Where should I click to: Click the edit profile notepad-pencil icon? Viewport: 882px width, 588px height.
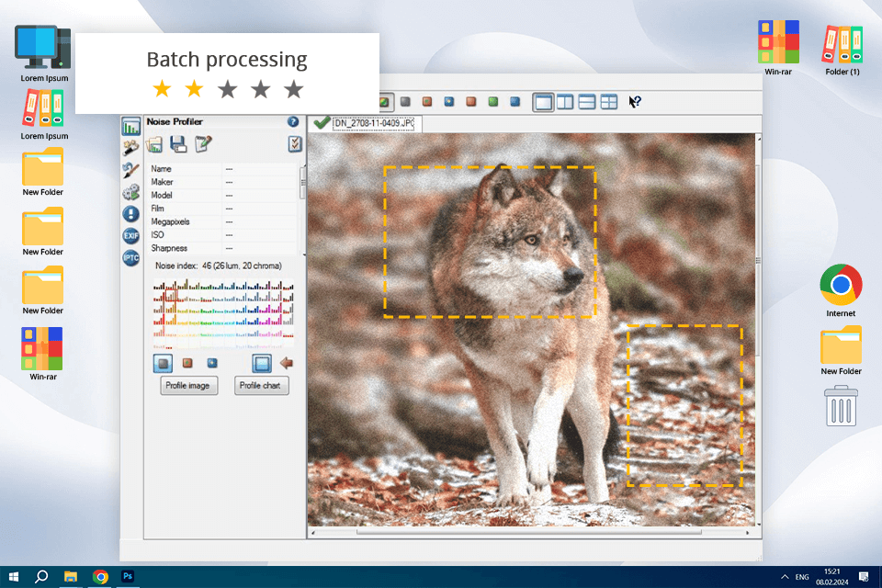coord(203,143)
